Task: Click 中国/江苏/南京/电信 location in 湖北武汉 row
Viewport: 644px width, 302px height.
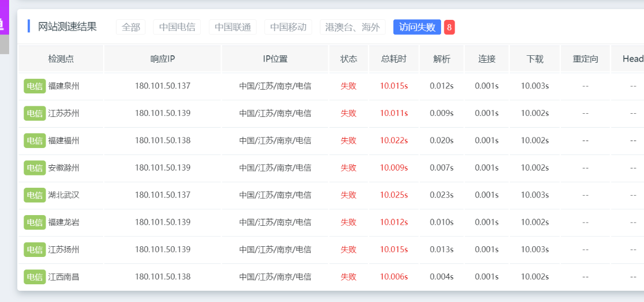Action: [x=275, y=195]
